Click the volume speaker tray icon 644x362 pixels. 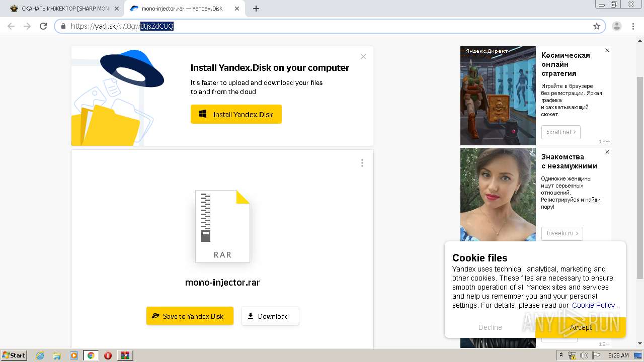[x=584, y=355]
